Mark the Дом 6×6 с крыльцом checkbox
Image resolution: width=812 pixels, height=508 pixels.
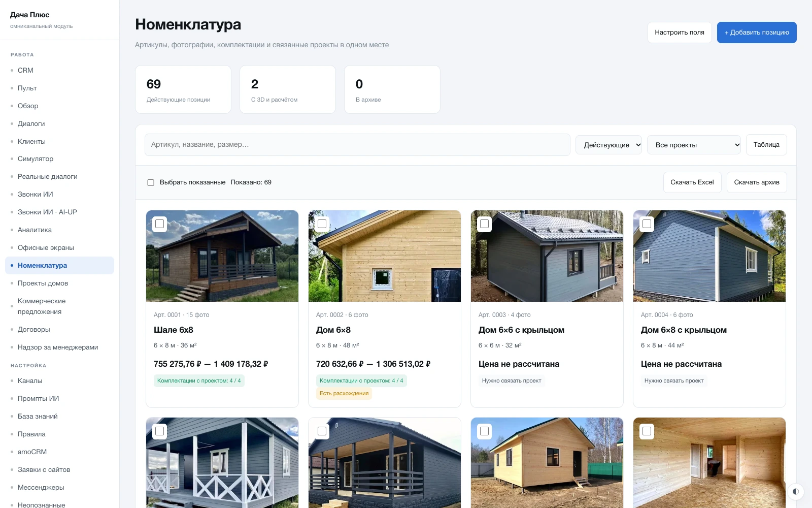click(485, 224)
